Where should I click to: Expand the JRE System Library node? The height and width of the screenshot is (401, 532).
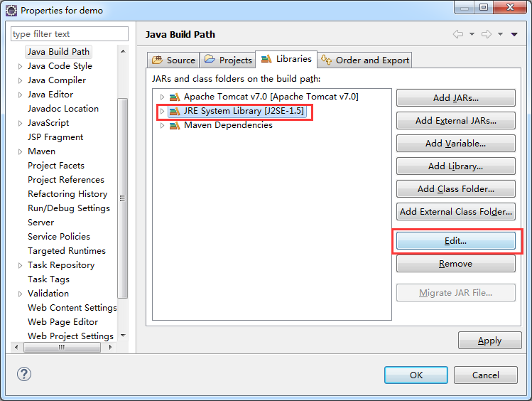pyautogui.click(x=162, y=112)
